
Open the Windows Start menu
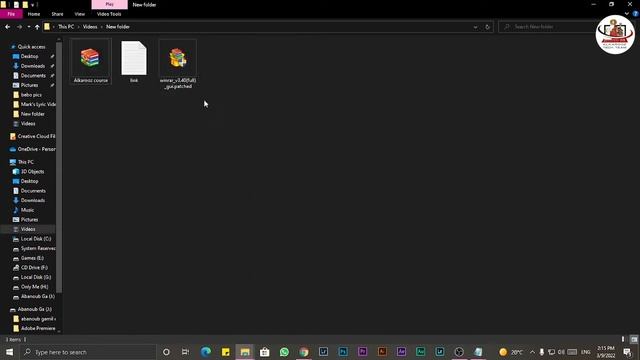pyautogui.click(x=9, y=352)
